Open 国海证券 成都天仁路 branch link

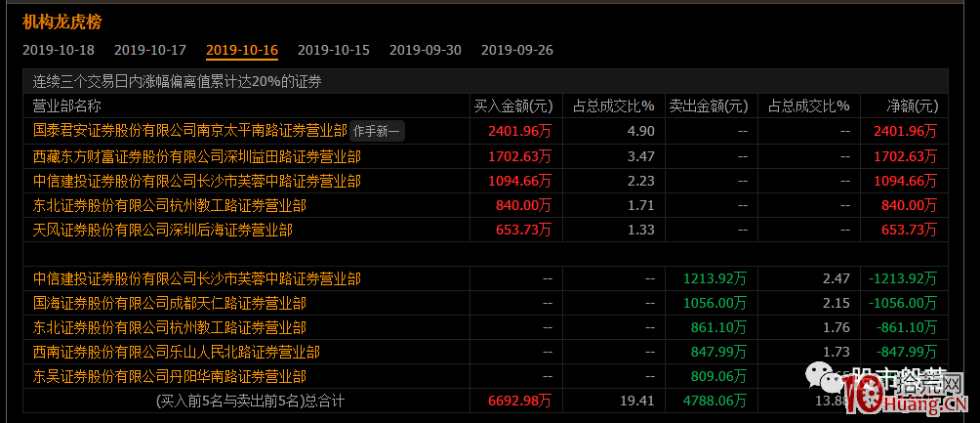pyautogui.click(x=170, y=304)
